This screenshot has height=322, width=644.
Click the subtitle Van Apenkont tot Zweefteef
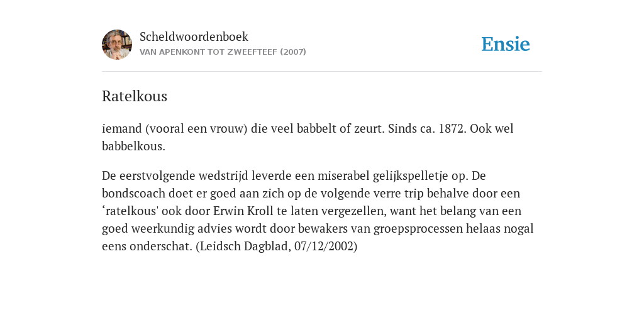coord(223,52)
